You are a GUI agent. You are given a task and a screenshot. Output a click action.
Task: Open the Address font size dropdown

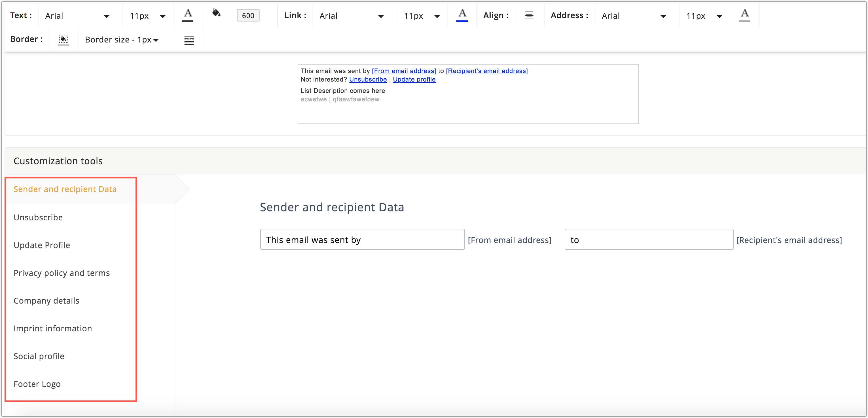704,16
